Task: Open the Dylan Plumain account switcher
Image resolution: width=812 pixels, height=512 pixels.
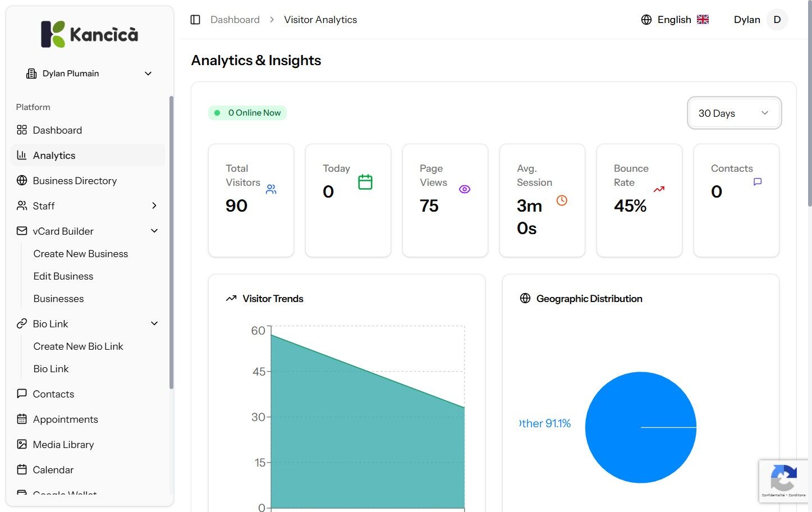Action: 90,74
